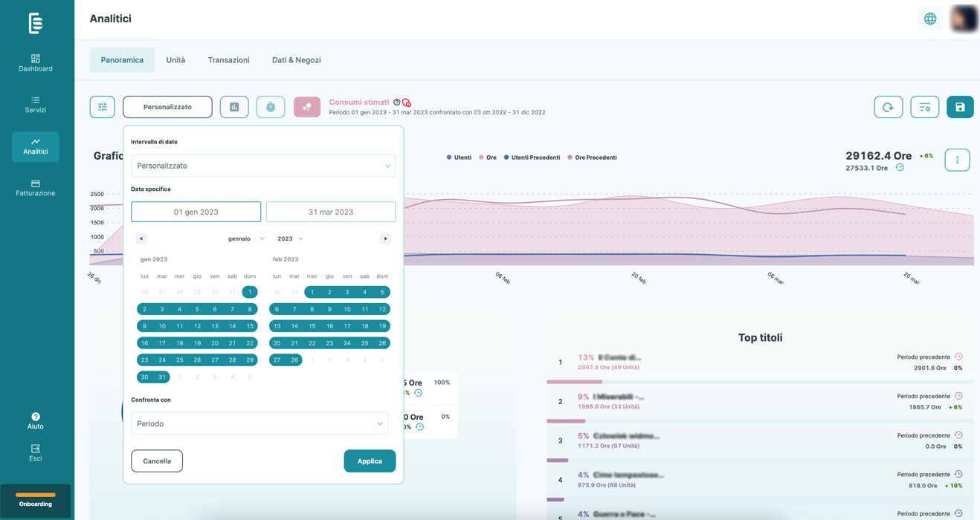
Task: Click the refresh data icon button
Action: (x=889, y=107)
